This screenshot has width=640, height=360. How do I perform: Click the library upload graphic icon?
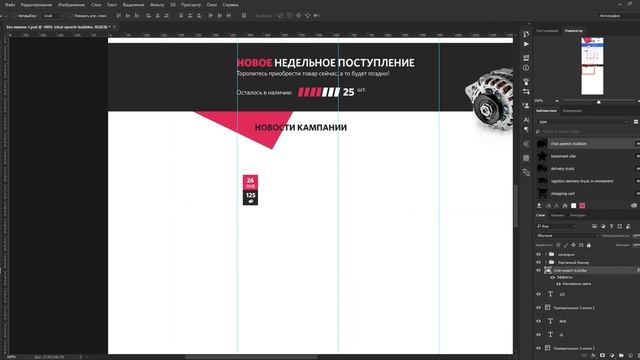(539, 205)
